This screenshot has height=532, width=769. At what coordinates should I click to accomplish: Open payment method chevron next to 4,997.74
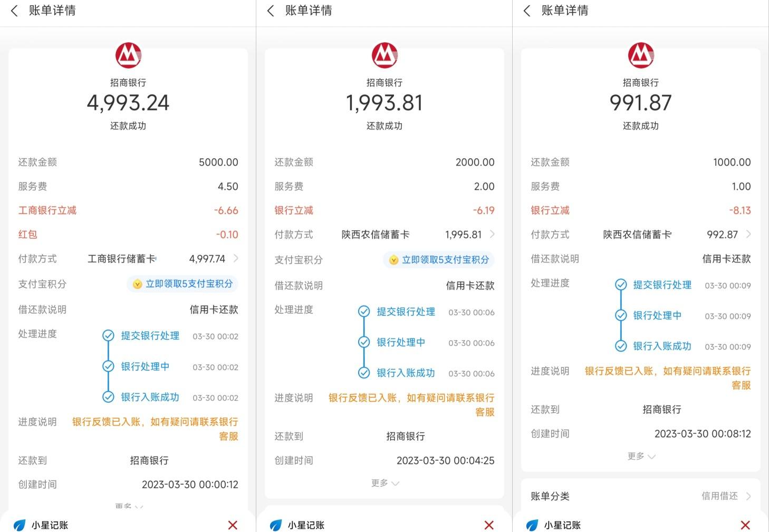point(236,258)
